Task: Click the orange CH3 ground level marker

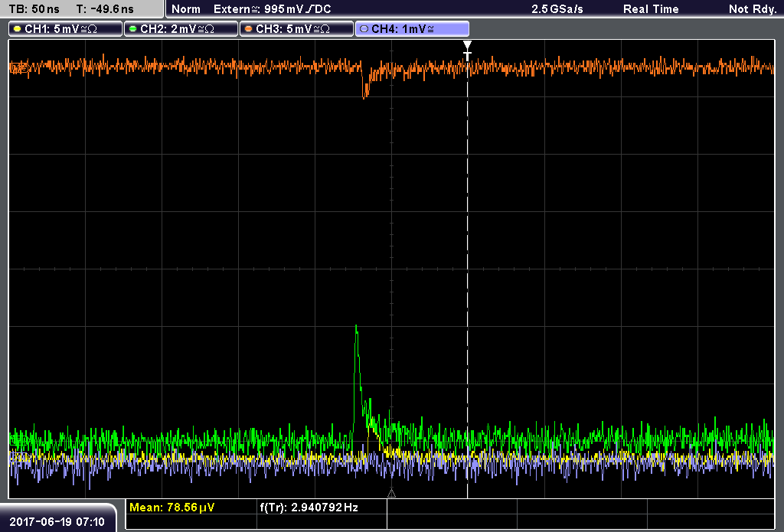Action: coord(18,68)
